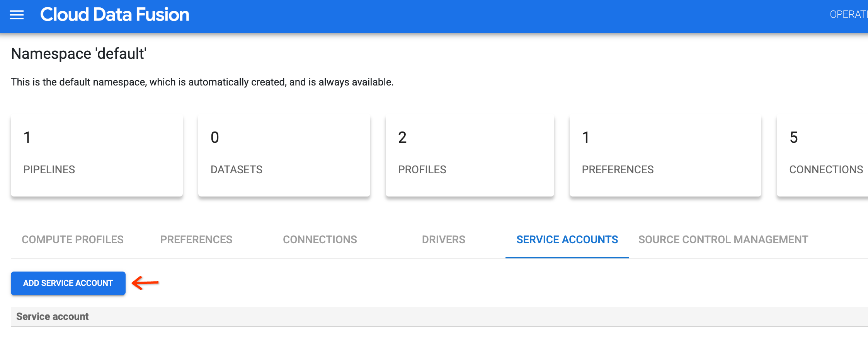Click the Cloud Data Fusion logo

pos(115,14)
